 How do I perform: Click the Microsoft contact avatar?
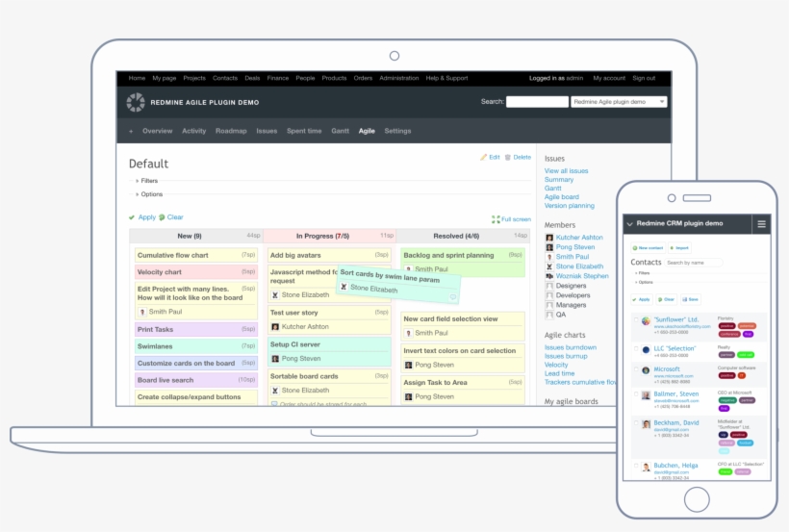645,370
